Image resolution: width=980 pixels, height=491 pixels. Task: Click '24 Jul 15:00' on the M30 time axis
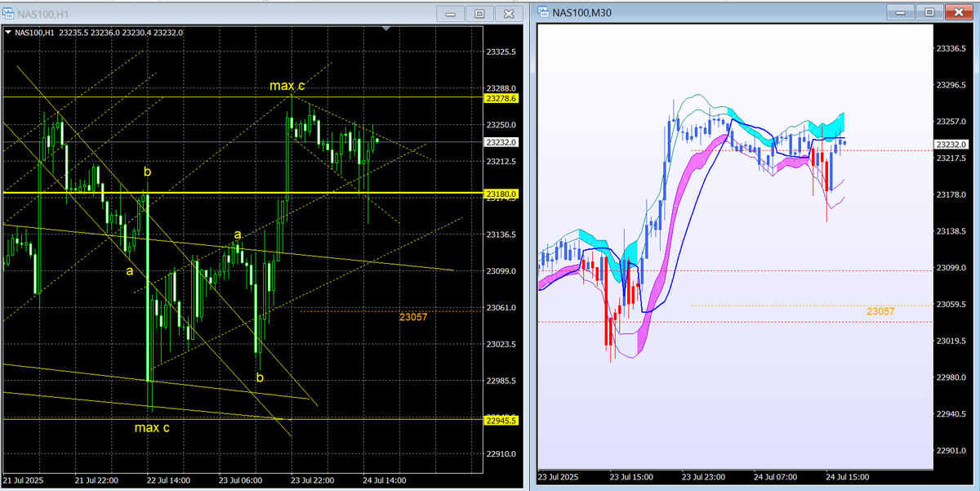[849, 476]
